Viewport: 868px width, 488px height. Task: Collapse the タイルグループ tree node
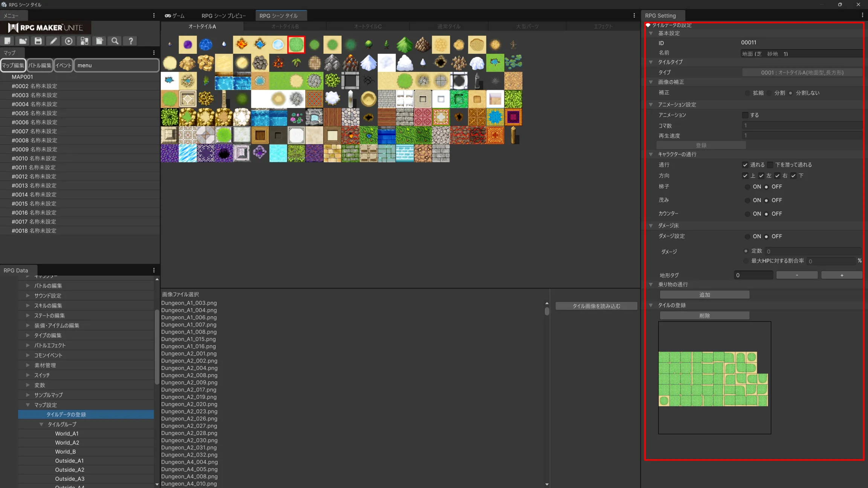coord(41,424)
